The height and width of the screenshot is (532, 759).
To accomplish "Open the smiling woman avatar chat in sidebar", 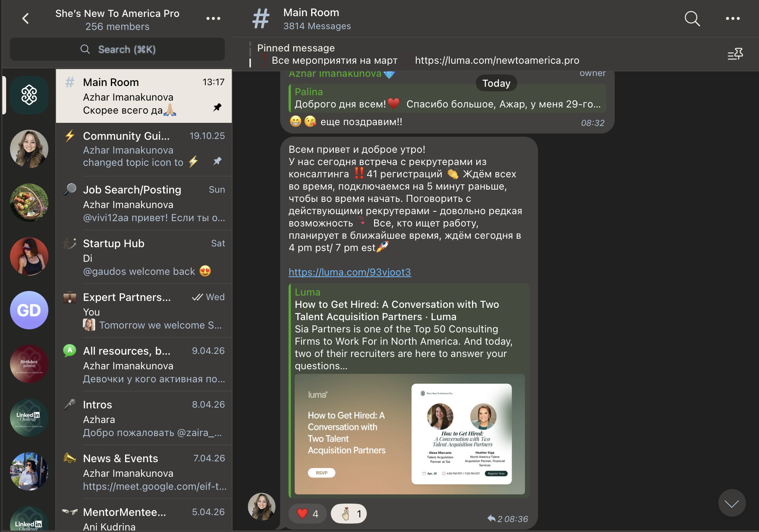I will 29,149.
